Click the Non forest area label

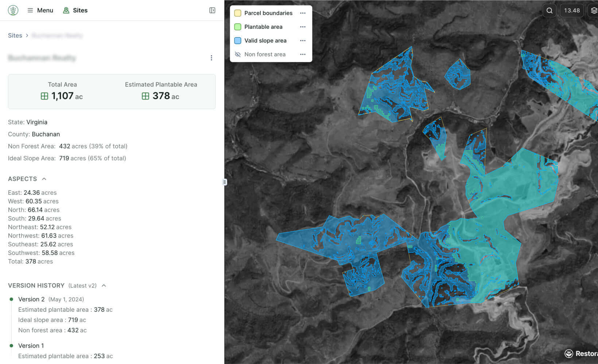(265, 54)
